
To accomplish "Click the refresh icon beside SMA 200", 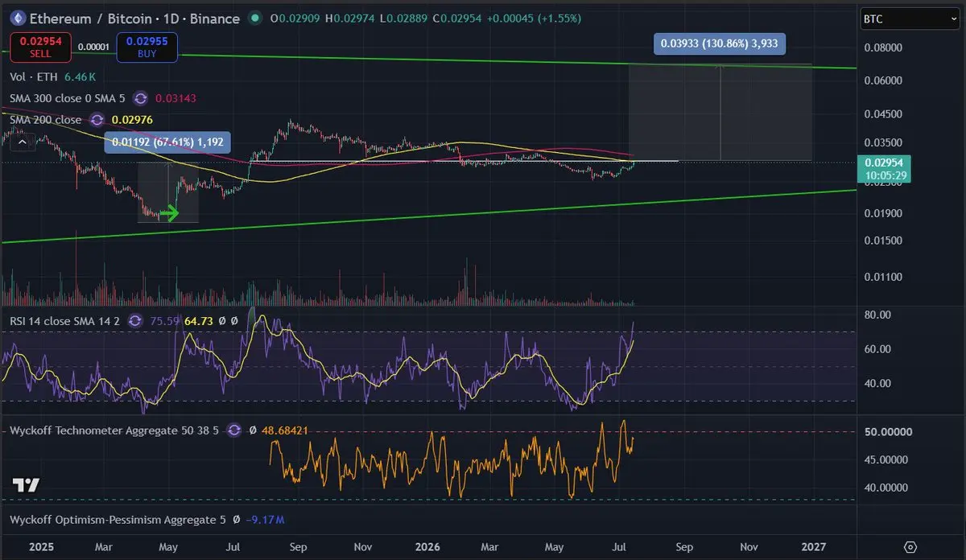I will (97, 119).
